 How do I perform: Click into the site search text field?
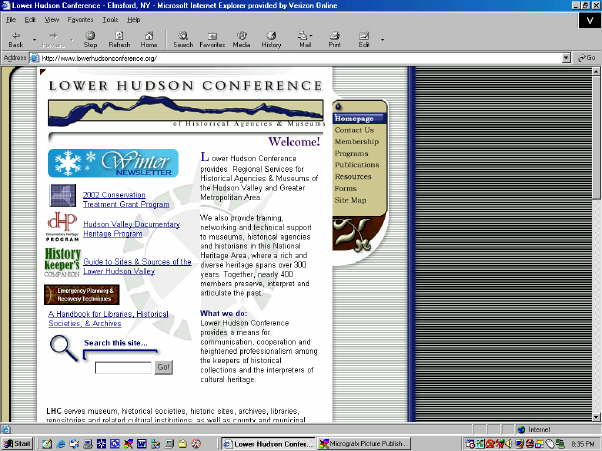(124, 367)
